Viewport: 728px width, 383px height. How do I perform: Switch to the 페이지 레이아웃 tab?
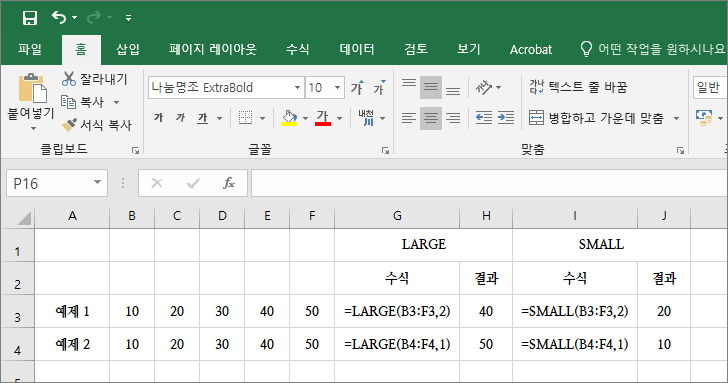pyautogui.click(x=213, y=49)
